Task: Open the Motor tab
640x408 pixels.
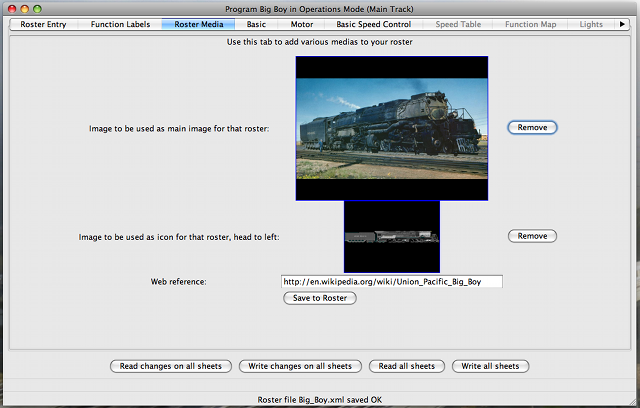Action: point(302,24)
